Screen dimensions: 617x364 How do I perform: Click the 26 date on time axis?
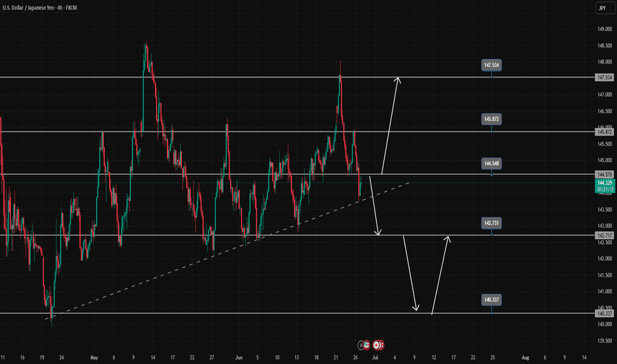tap(356, 357)
